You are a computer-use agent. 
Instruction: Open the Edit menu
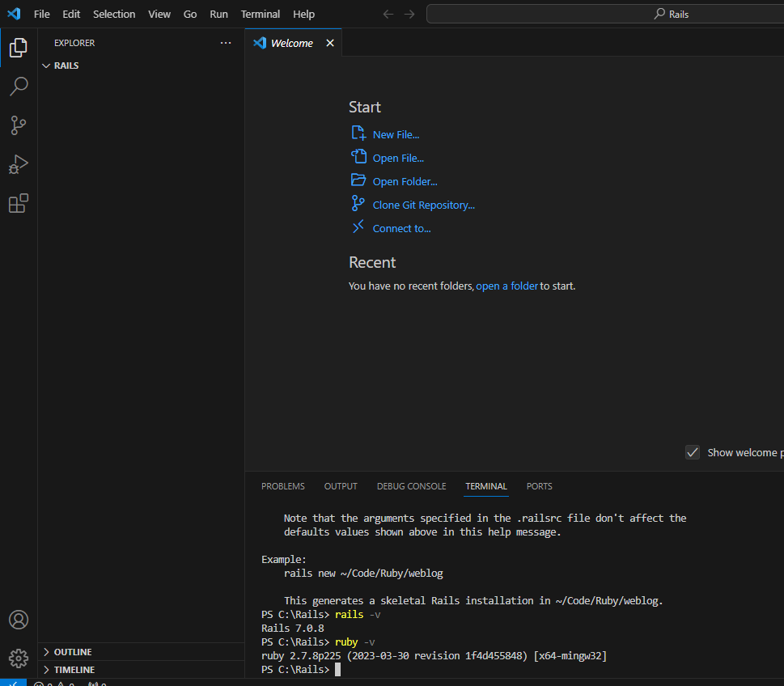(71, 14)
